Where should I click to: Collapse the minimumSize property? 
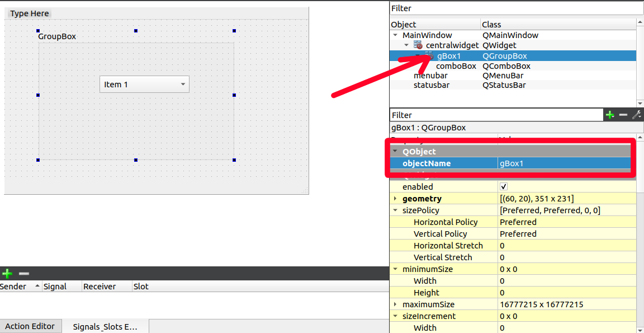pyautogui.click(x=395, y=269)
